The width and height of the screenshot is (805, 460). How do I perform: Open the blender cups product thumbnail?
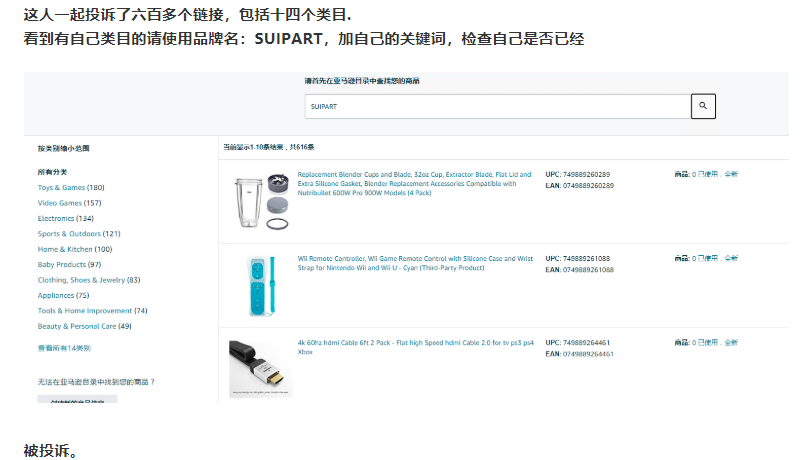pos(261,201)
